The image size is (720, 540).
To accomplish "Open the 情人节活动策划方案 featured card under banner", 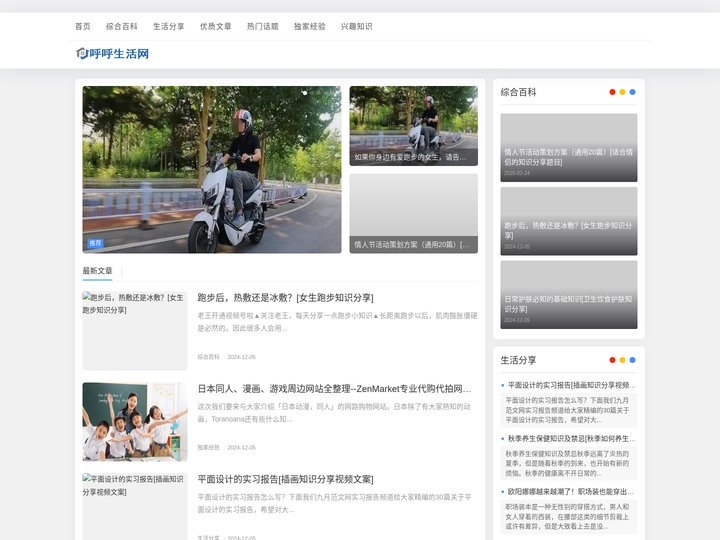I will click(413, 214).
